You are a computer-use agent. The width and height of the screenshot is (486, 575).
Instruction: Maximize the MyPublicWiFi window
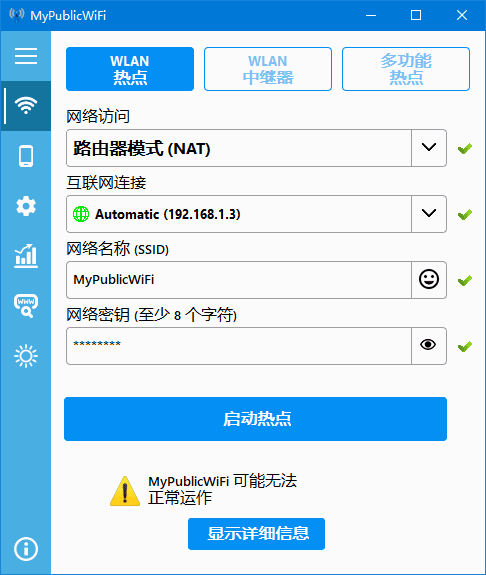[x=416, y=15]
